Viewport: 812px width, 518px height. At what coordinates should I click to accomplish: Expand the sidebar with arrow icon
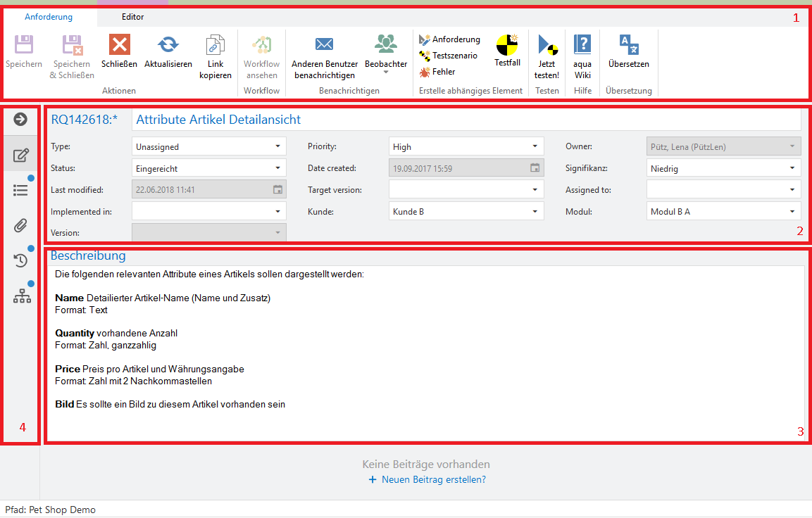pyautogui.click(x=21, y=119)
